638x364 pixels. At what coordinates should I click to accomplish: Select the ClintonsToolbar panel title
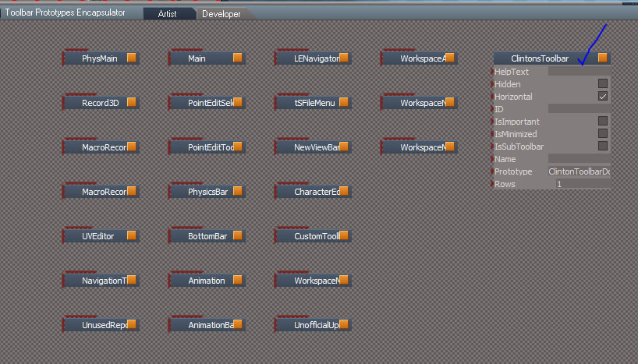click(540, 58)
